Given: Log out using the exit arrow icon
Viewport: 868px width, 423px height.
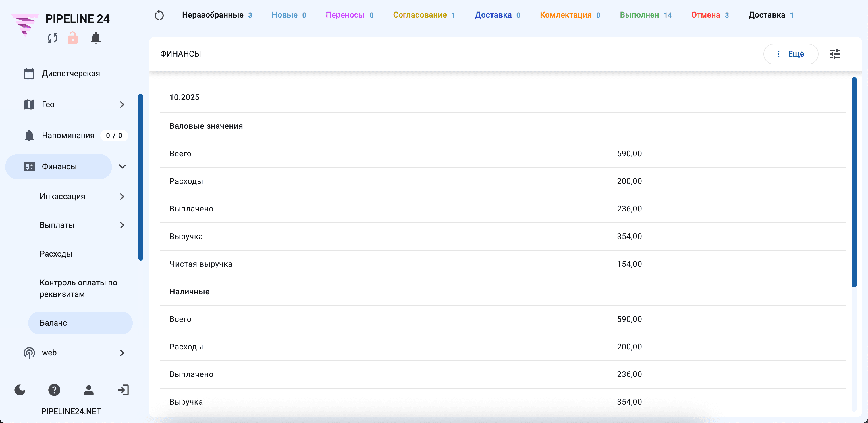Looking at the screenshot, I should pos(123,390).
